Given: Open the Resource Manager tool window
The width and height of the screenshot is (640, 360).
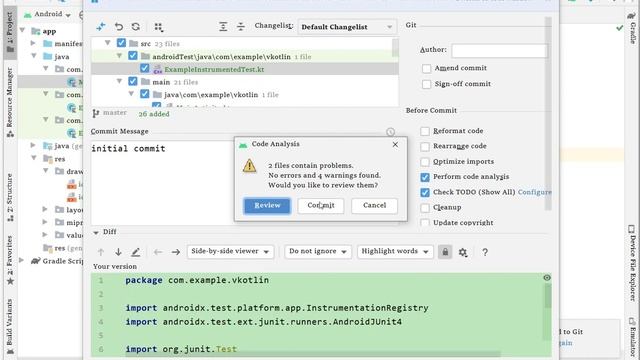Looking at the screenshot, I should (x=10, y=102).
